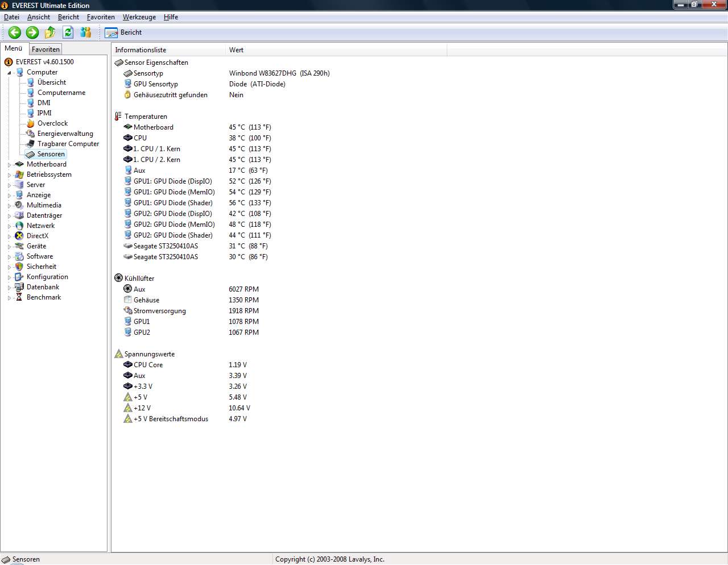Select GPU1: GPU Diode (Shader) row
The width and height of the screenshot is (728, 565).
(x=197, y=203)
